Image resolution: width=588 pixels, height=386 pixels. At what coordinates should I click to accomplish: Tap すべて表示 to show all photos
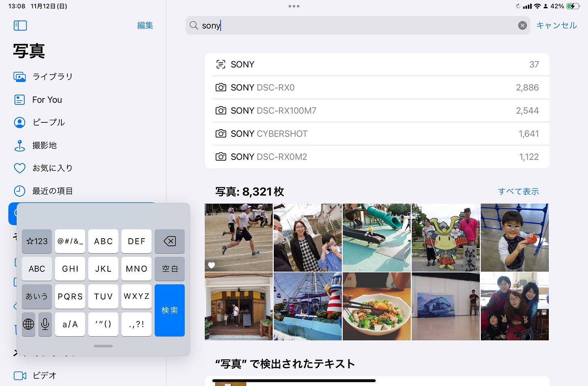(519, 191)
